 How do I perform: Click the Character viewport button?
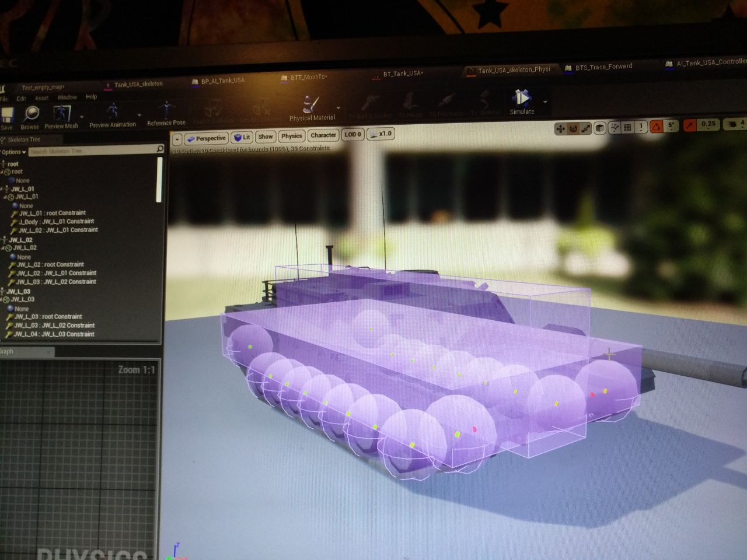pos(323,135)
